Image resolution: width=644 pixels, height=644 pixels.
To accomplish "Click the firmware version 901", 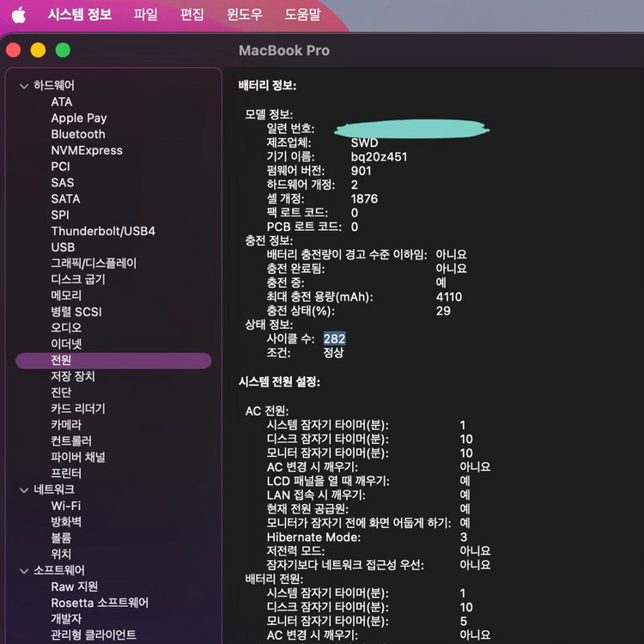I will [361, 171].
